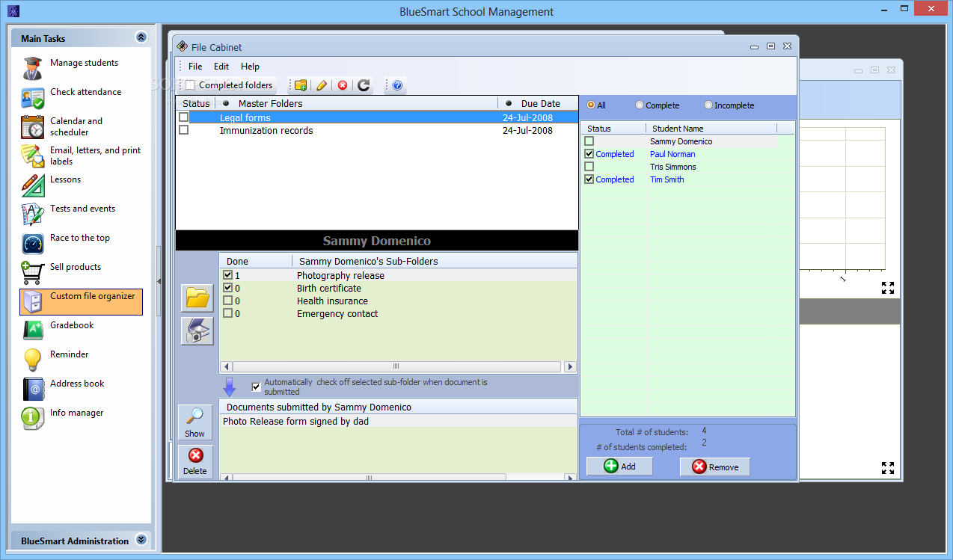The height and width of the screenshot is (560, 953).
Task: Click the File Cabinet window title icon
Action: [182, 46]
